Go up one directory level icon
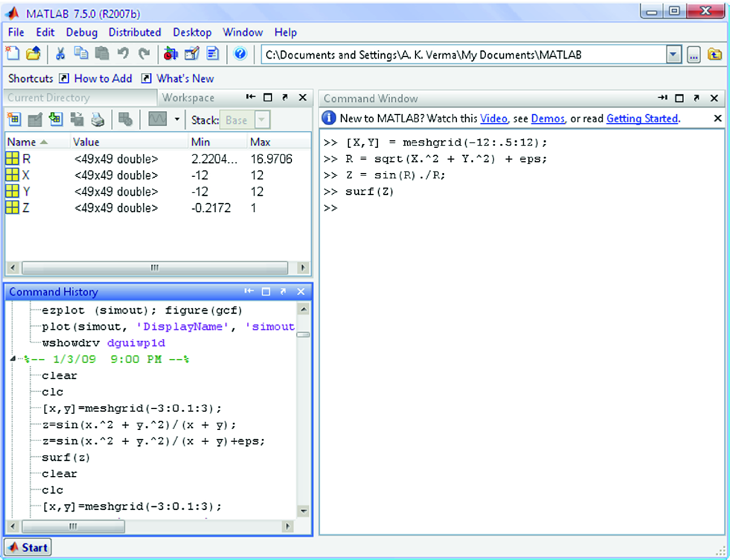The height and width of the screenshot is (560, 730). point(714,55)
